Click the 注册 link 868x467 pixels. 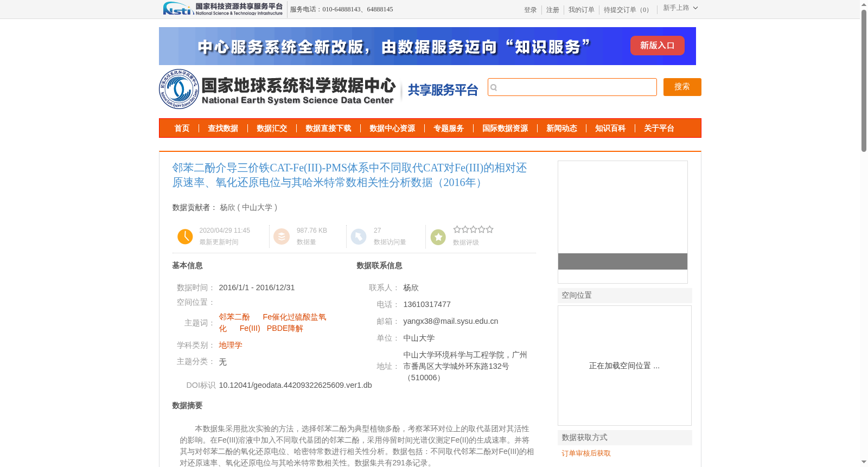[553, 10]
